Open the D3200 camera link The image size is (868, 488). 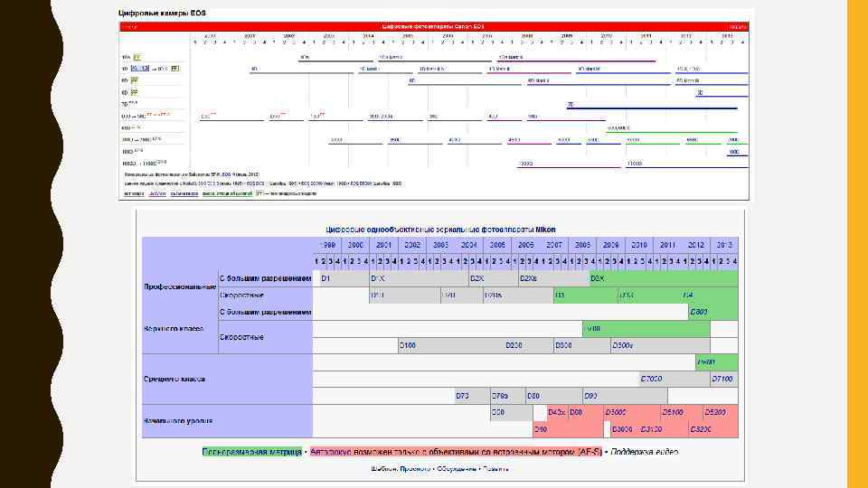tap(701, 429)
